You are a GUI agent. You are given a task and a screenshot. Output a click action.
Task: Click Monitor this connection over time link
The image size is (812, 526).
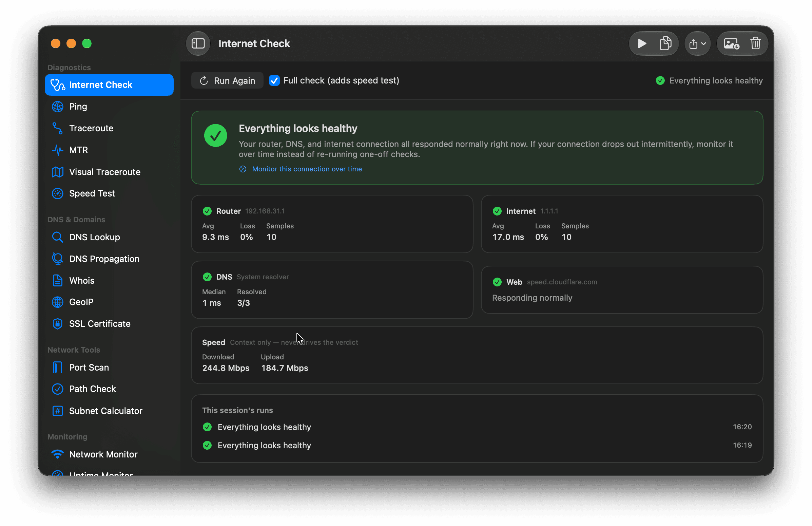pyautogui.click(x=307, y=169)
